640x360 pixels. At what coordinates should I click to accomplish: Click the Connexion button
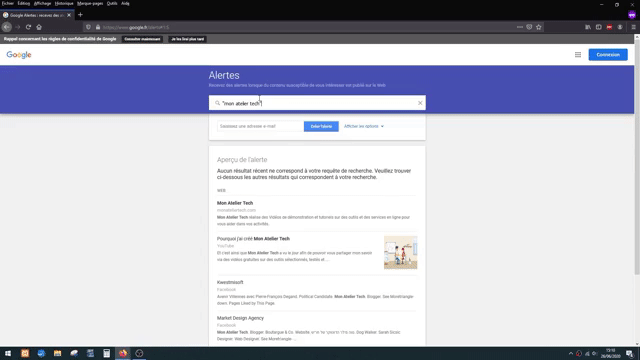[608, 55]
